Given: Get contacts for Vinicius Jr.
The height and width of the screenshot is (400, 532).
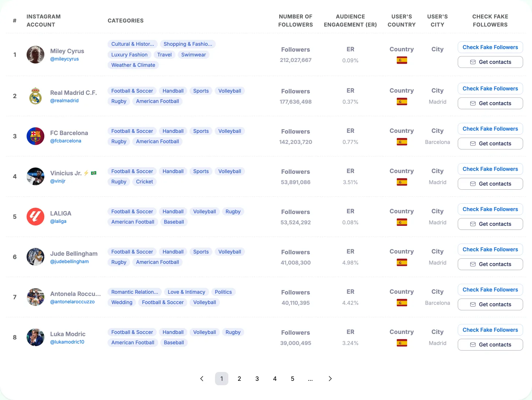Looking at the screenshot, I should (490, 184).
